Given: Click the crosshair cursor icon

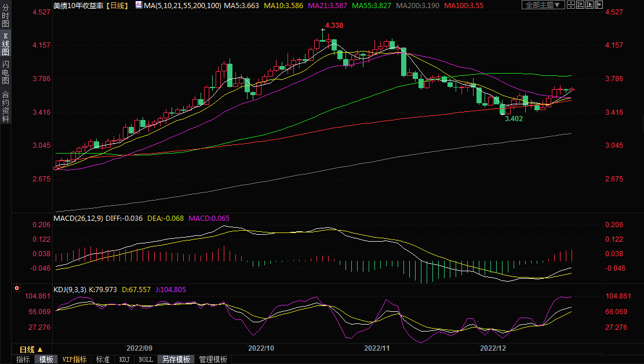Looking at the screenshot, I should pos(571,5).
